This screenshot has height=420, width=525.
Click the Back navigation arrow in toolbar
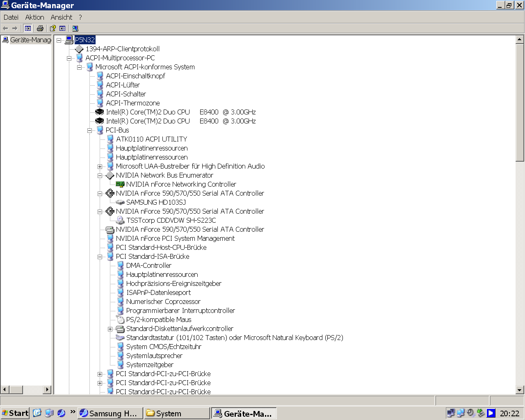[x=6, y=28]
